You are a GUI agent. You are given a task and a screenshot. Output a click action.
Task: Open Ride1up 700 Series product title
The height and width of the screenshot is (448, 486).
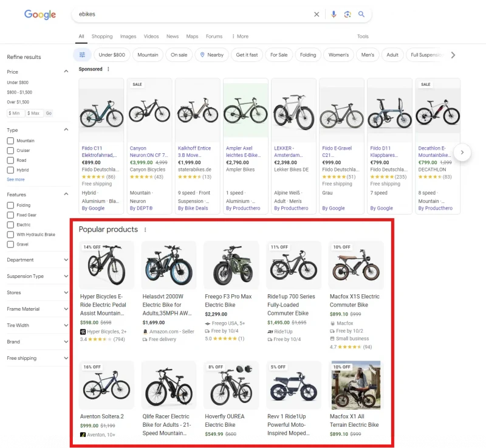[x=291, y=305]
